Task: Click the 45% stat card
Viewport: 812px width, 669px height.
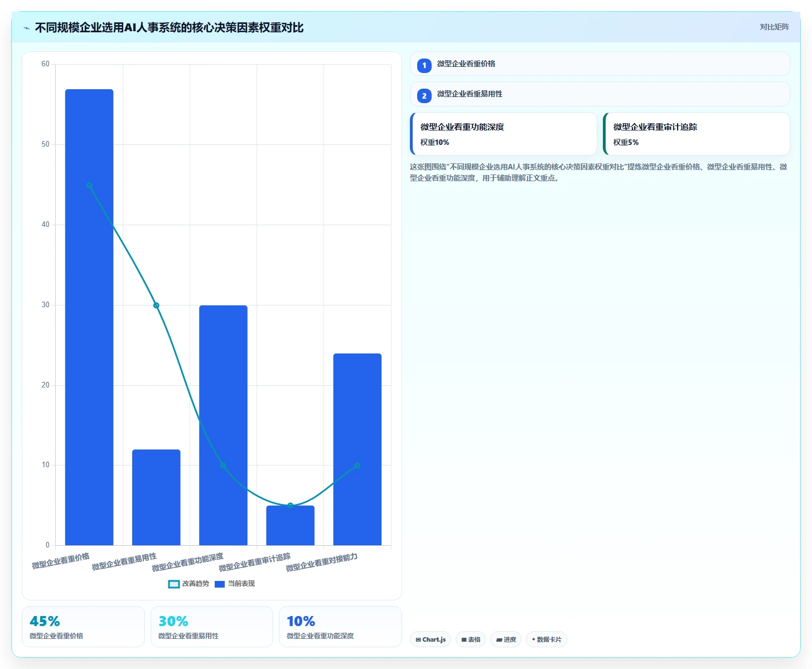Action: click(x=83, y=627)
